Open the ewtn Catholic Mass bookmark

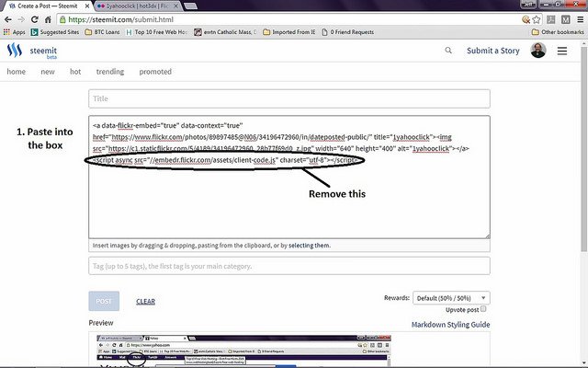(x=225, y=32)
